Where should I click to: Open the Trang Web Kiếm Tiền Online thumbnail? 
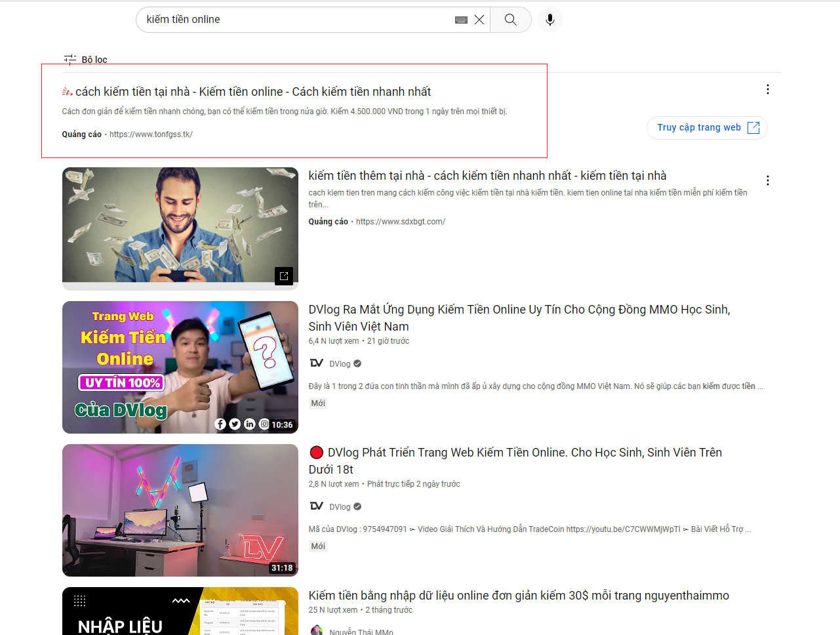click(180, 367)
